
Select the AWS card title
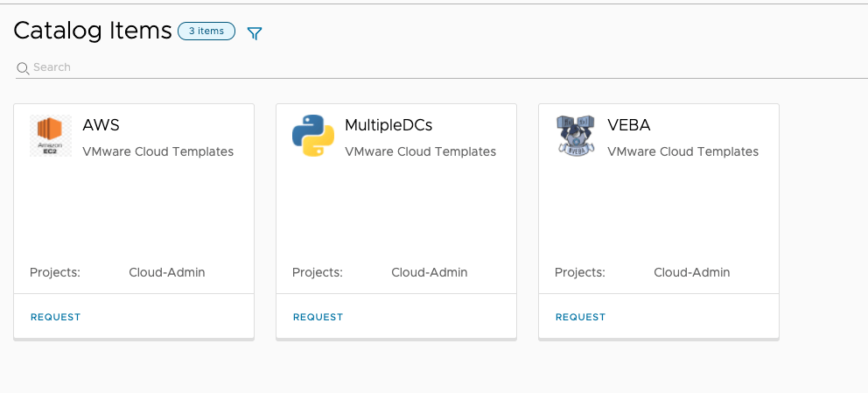click(101, 125)
